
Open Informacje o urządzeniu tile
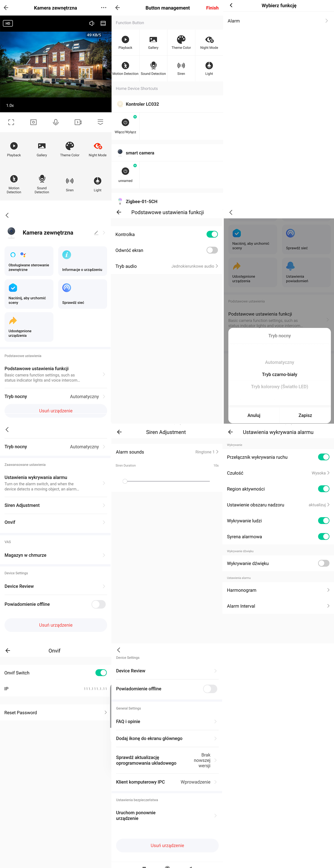(x=83, y=261)
